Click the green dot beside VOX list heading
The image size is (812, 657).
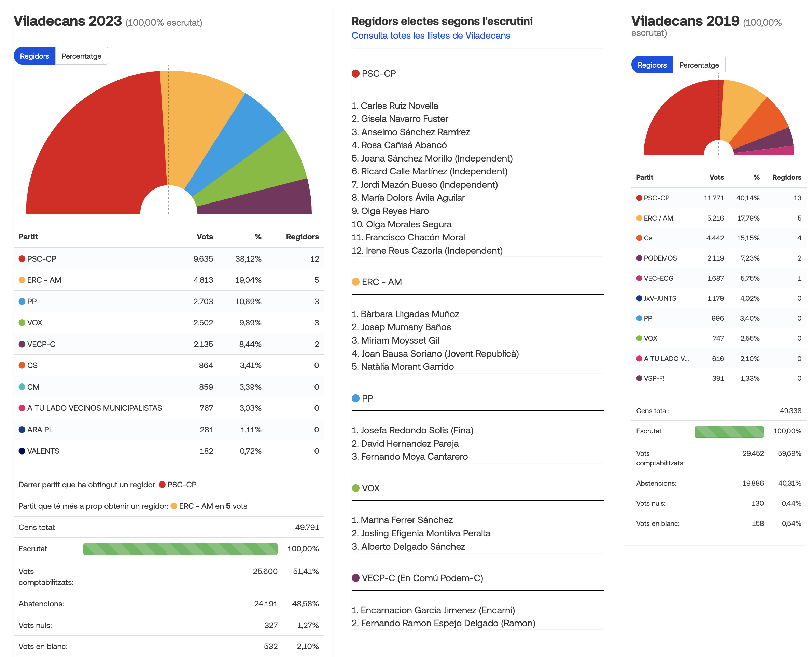click(x=355, y=488)
